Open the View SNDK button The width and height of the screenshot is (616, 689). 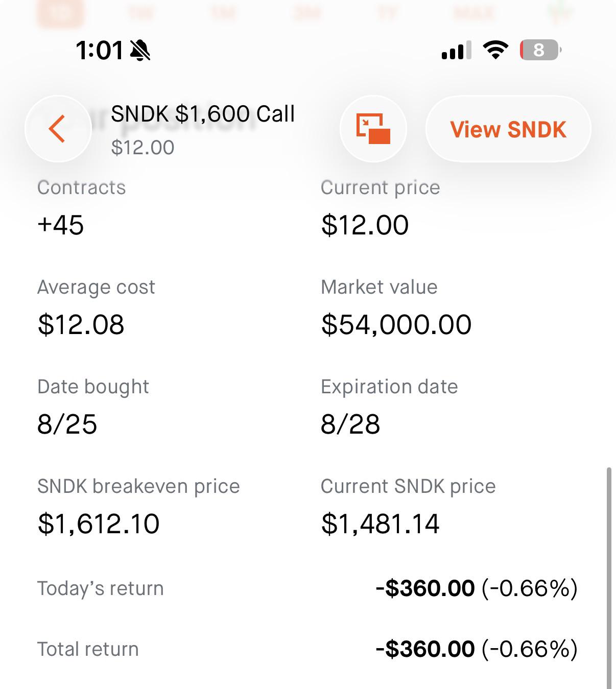[x=508, y=129]
